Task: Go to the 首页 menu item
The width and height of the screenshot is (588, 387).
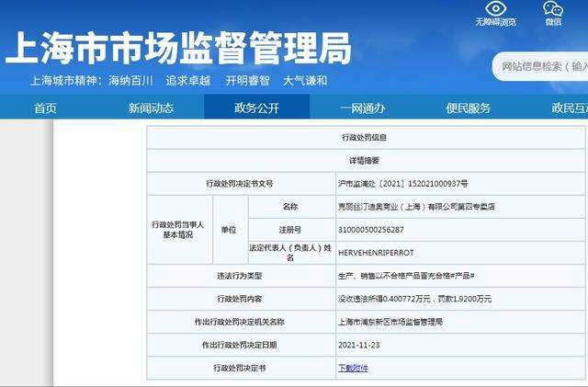Action: (x=45, y=108)
